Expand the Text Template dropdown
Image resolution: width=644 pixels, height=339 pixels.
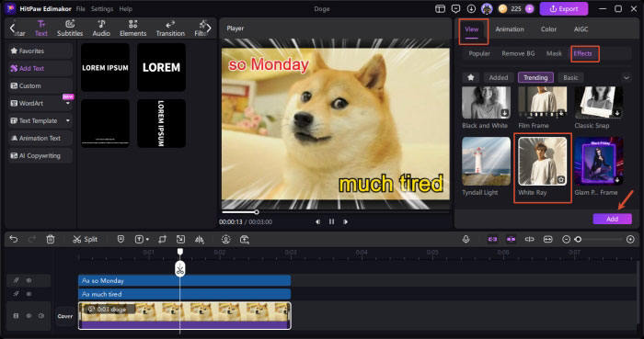pos(68,121)
